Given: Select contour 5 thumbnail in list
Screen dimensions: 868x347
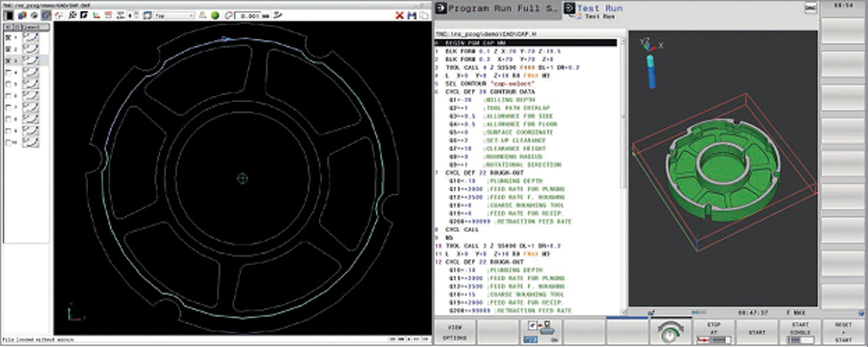Looking at the screenshot, I should tap(30, 84).
